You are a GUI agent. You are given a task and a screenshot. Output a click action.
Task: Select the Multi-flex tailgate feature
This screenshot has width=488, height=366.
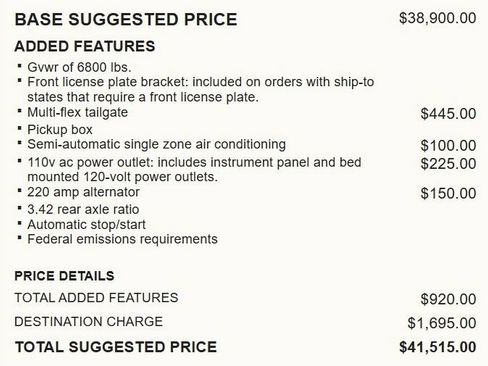[x=78, y=113]
